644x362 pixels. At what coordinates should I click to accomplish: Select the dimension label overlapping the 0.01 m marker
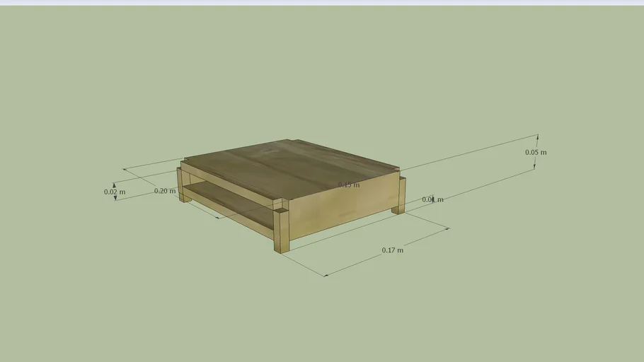433,199
